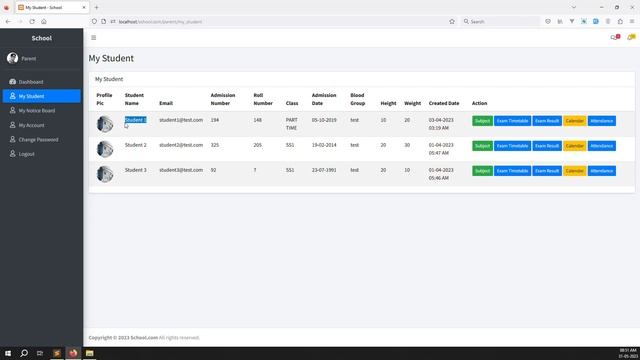This screenshot has width=640, height=360.
Task: Click the browser Search field
Action: [x=501, y=21]
